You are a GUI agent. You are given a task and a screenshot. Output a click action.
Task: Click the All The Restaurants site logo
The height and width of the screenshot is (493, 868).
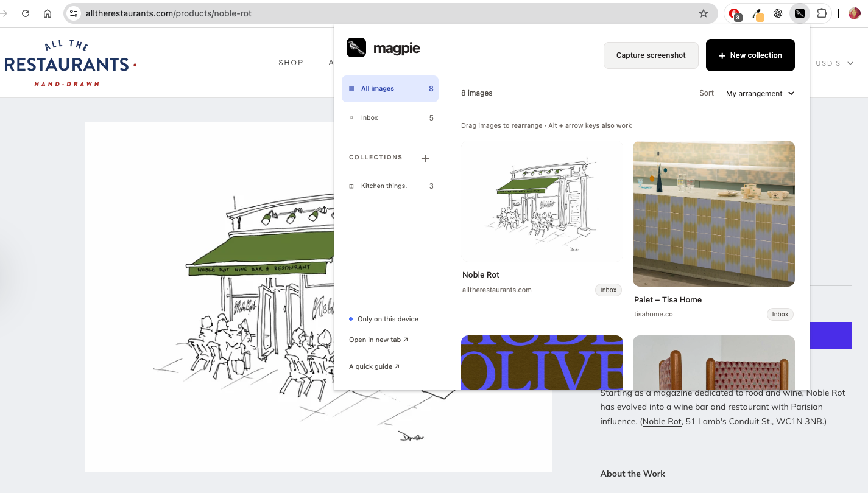[70, 63]
